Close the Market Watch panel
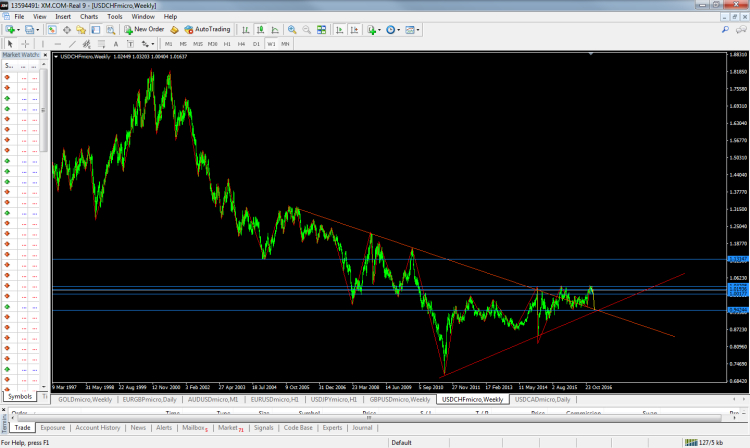The width and height of the screenshot is (750, 448). pyautogui.click(x=45, y=55)
